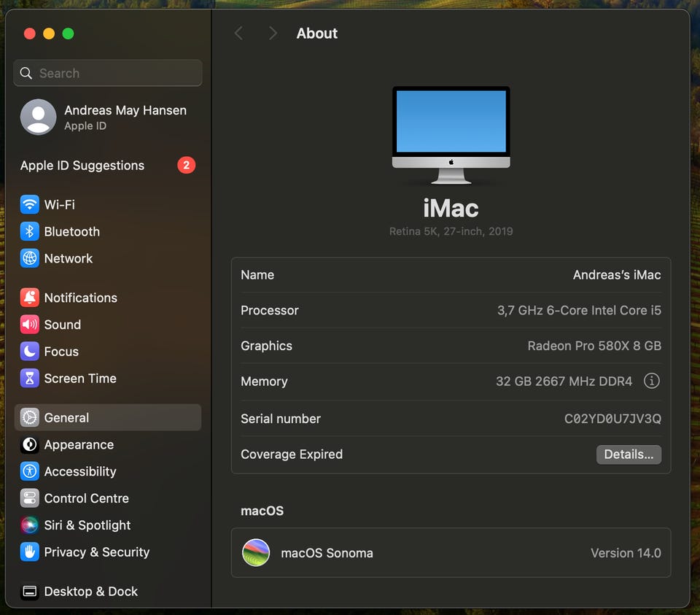Open Privacy & Security hand icon
700x615 pixels.
[29, 552]
